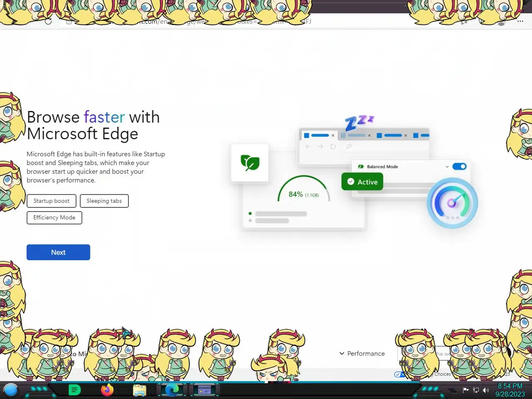Open File Explorer from the taskbar
The image size is (532, 399).
click(140, 390)
